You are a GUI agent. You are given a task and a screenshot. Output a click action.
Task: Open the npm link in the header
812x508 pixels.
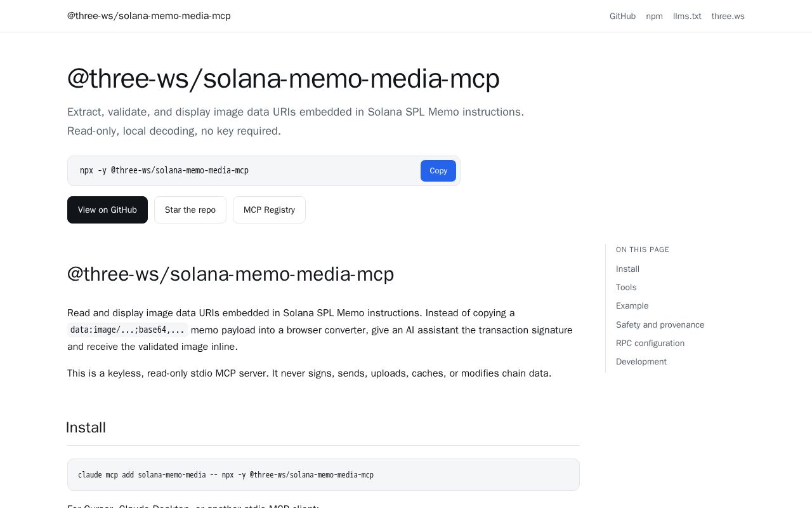click(654, 16)
